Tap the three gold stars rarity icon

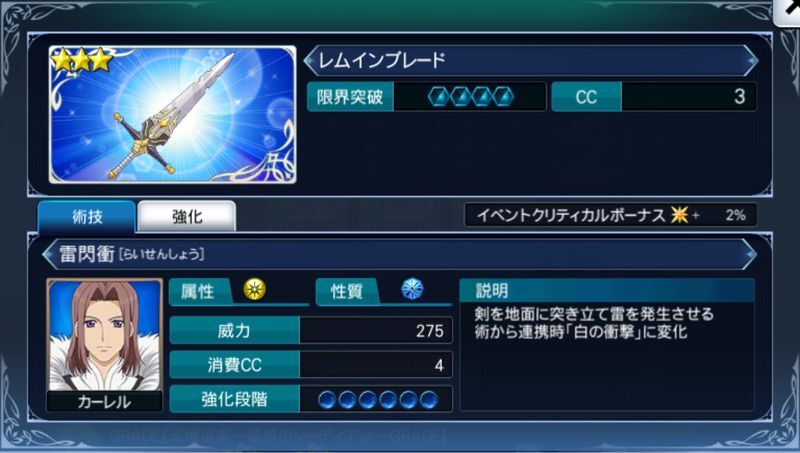click(82, 60)
